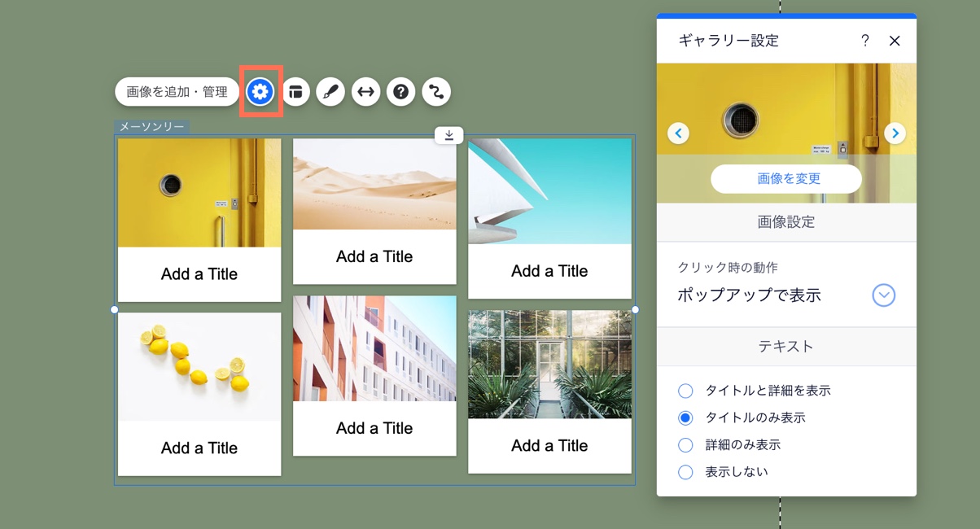
Task: Select the orange building facade image
Action: pyautogui.click(x=374, y=348)
